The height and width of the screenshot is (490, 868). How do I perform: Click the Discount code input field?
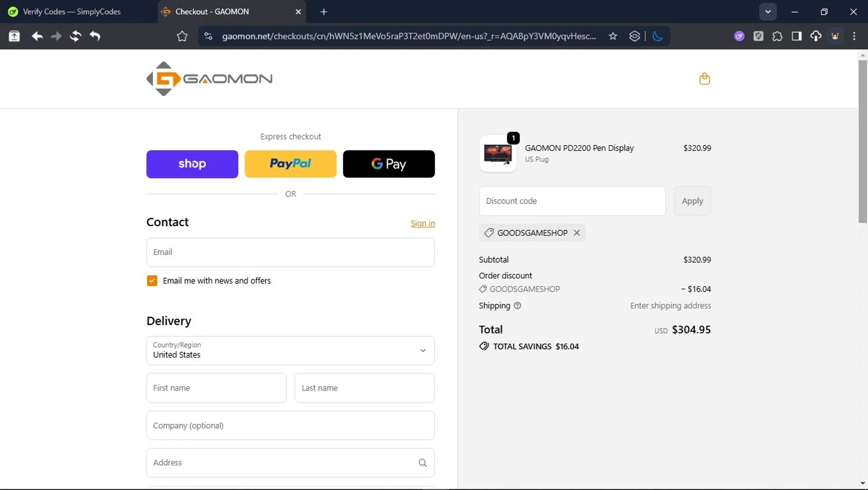[x=572, y=201]
